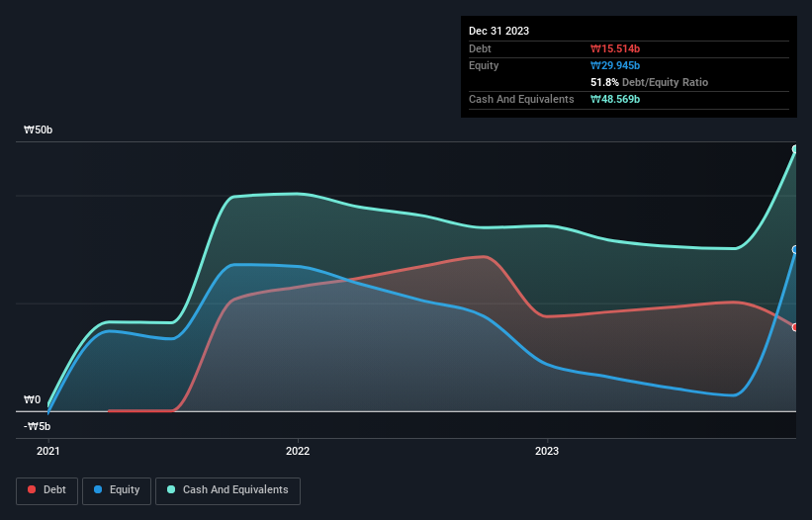812x520 pixels.
Task: Click the Equity label in tooltip
Action: pyautogui.click(x=484, y=65)
